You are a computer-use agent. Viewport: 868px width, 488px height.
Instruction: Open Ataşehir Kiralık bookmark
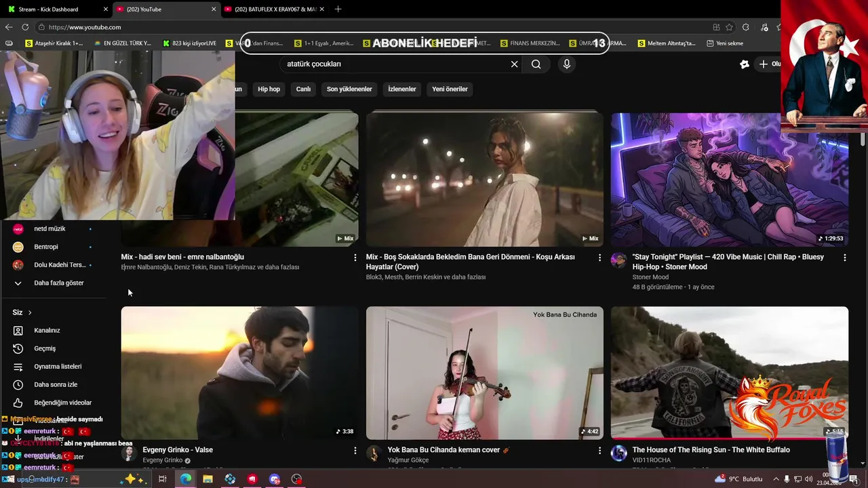point(54,43)
